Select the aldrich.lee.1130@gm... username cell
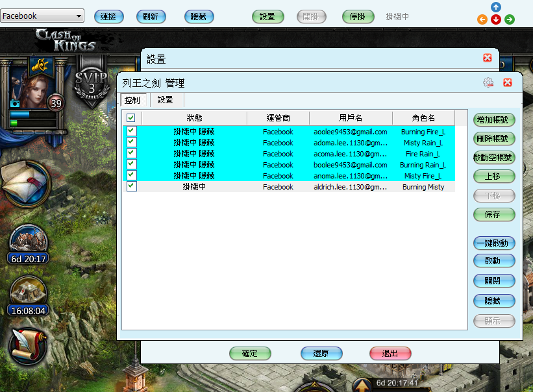The width and height of the screenshot is (533, 392). (x=350, y=187)
